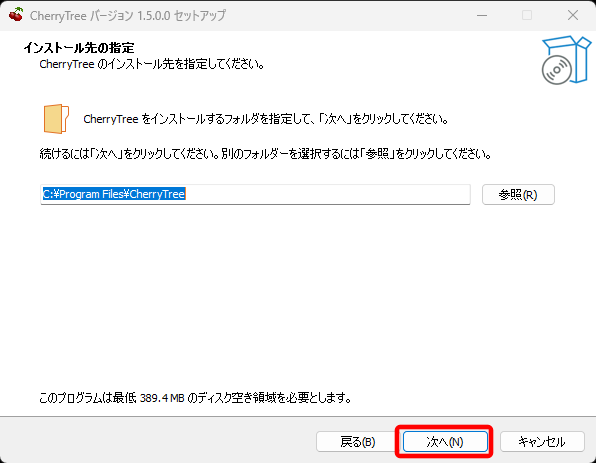The width and height of the screenshot is (596, 463).
Task: Click the CherryTree バージョン 1.5.0.0 セットアップ title text
Action: (128, 16)
